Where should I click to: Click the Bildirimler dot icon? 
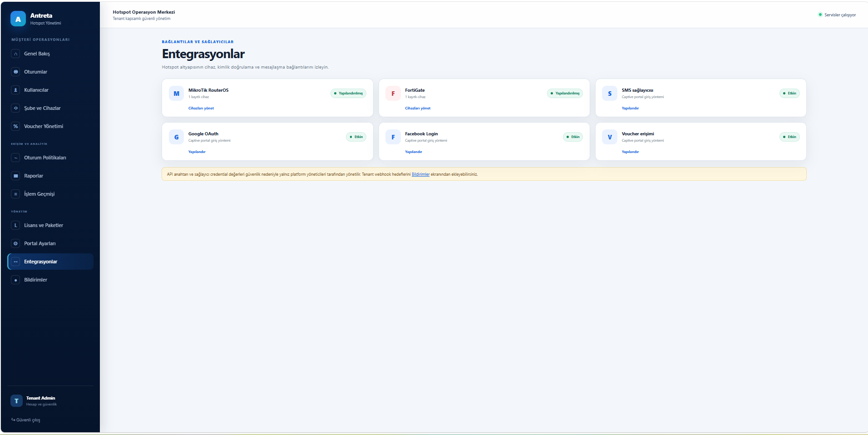click(16, 280)
